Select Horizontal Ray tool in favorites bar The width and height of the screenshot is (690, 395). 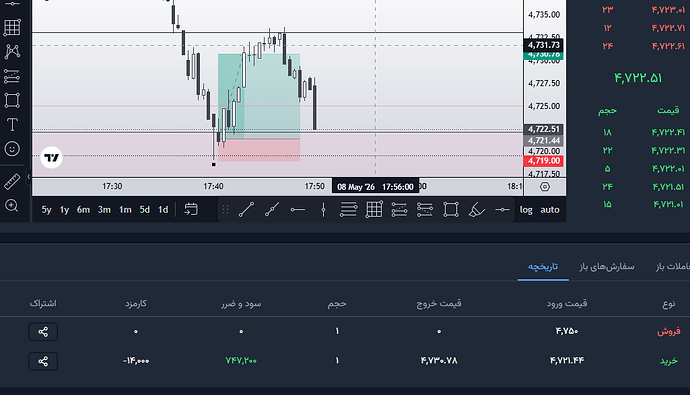[x=297, y=210]
